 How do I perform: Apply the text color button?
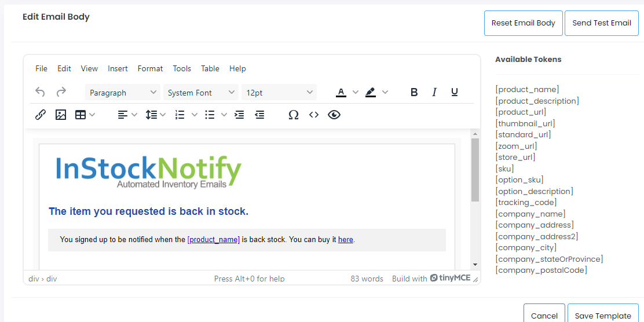pyautogui.click(x=341, y=92)
